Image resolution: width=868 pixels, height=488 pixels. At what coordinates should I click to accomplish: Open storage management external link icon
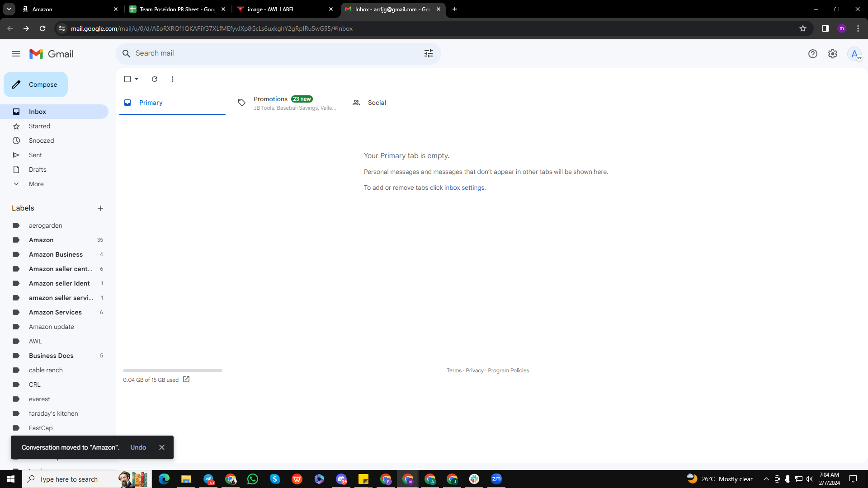tap(186, 380)
